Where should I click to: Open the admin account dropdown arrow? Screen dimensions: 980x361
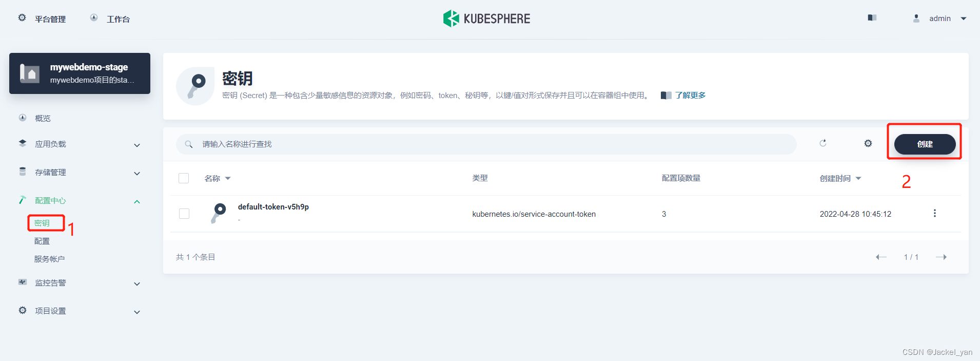(964, 18)
